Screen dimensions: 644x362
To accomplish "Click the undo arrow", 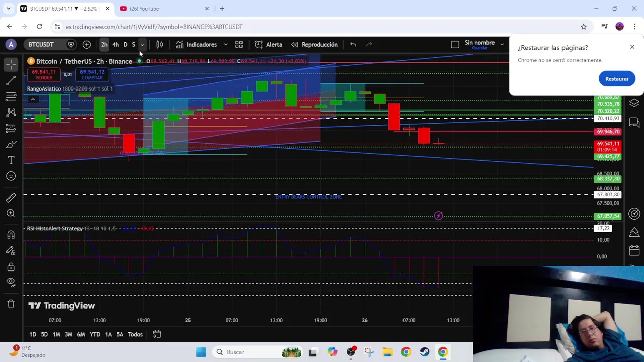I will (353, 44).
